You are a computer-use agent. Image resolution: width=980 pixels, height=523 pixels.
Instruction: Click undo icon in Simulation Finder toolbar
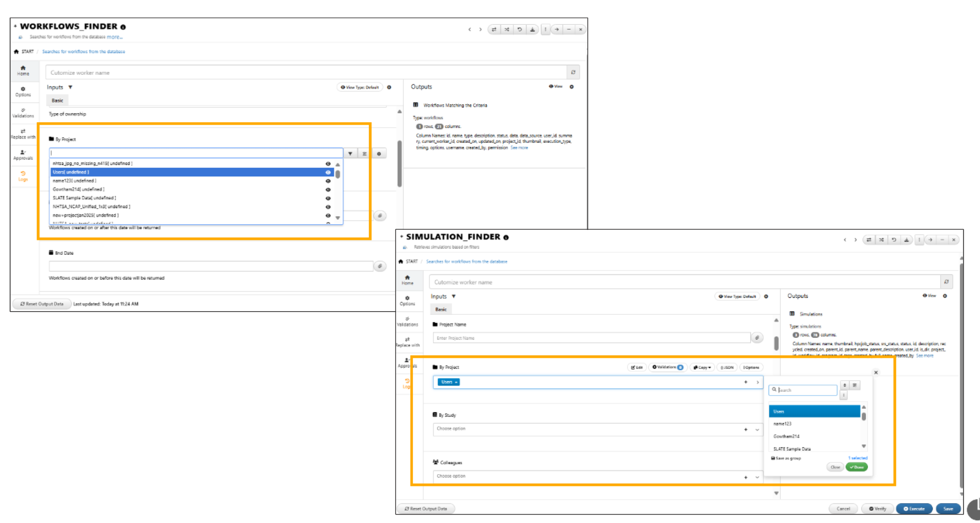tap(894, 239)
